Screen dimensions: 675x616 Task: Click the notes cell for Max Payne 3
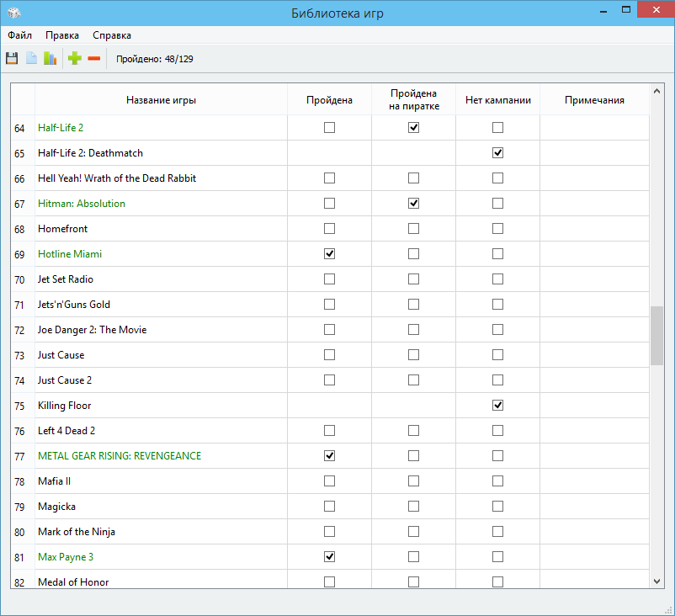(594, 556)
